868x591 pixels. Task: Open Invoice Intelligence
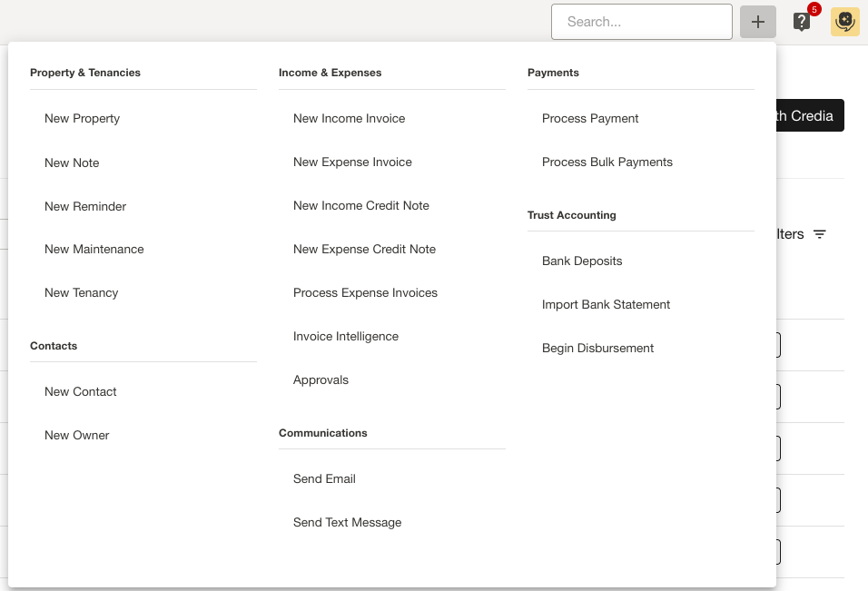click(345, 337)
